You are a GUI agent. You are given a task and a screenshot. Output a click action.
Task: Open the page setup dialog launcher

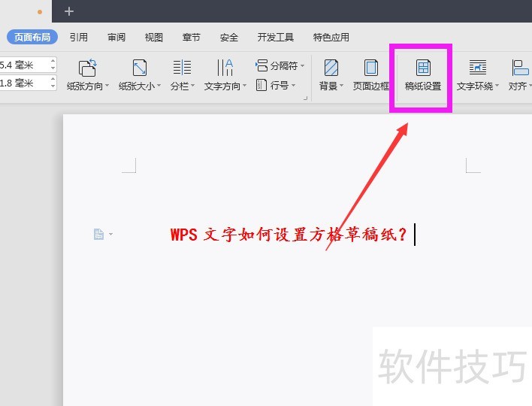305,98
